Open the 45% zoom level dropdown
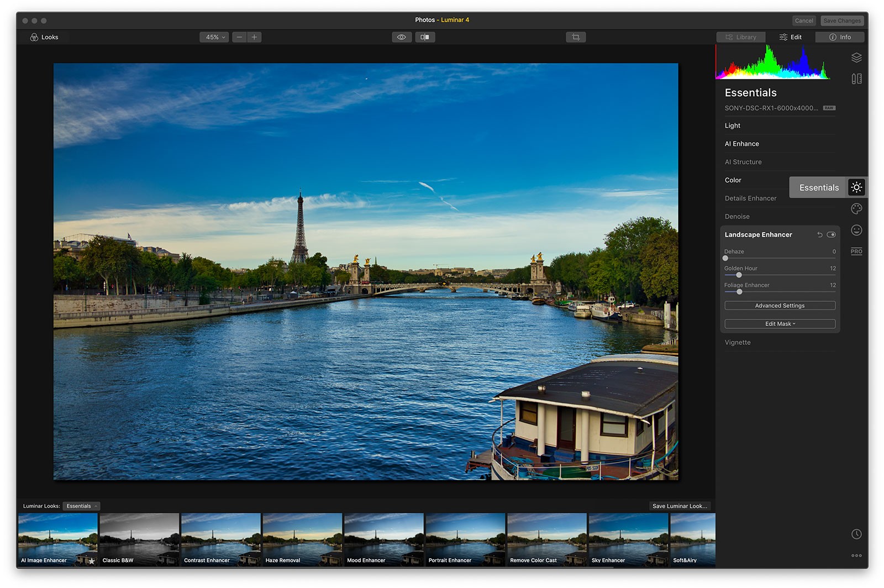Viewport: 884px width, 588px height. [214, 37]
